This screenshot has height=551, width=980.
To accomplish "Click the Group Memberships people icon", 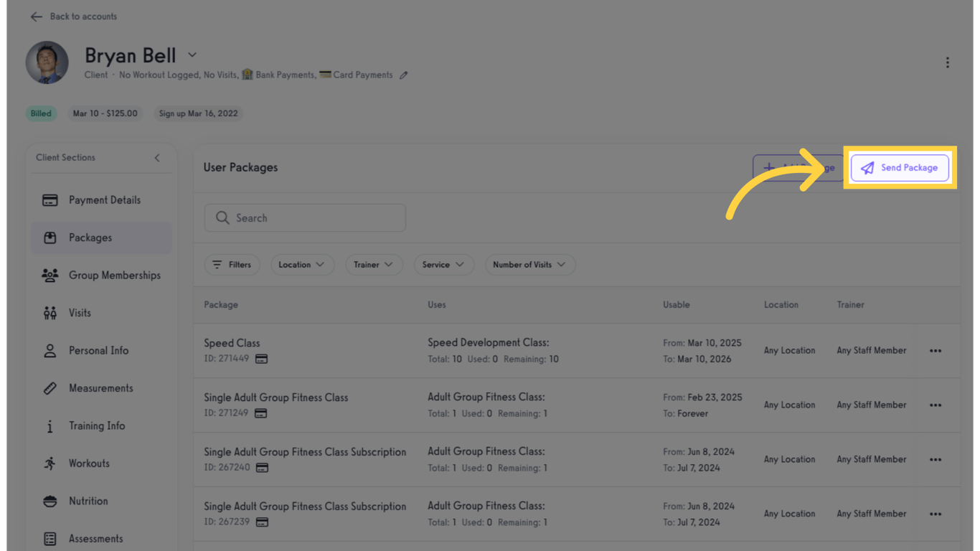I will point(50,275).
